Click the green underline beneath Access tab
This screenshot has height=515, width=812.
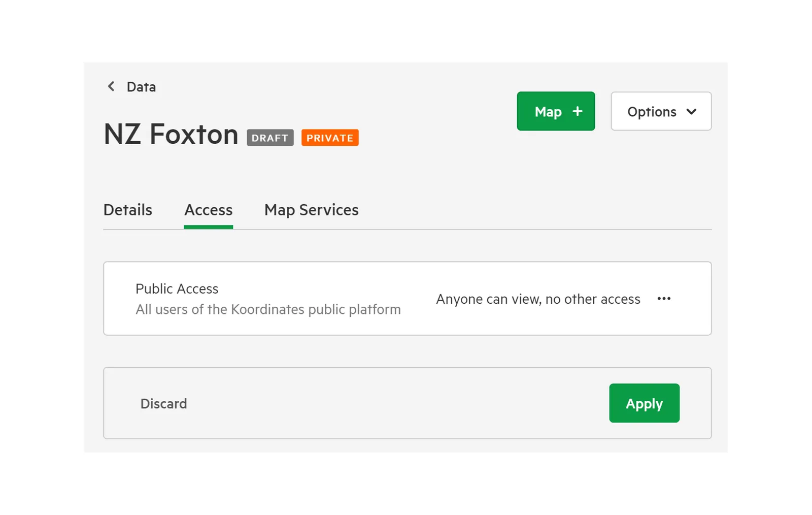click(209, 227)
